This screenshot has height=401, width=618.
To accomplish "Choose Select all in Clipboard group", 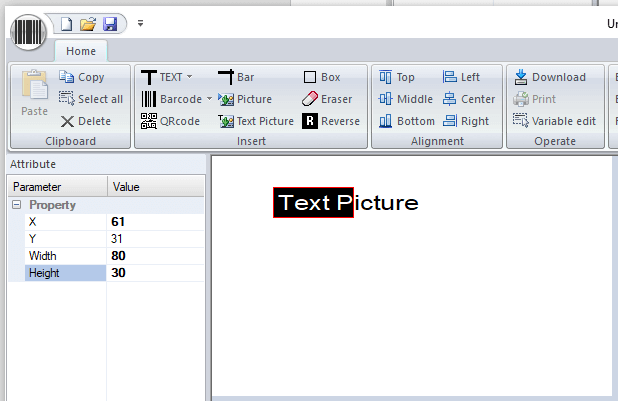I will pyautogui.click(x=91, y=99).
